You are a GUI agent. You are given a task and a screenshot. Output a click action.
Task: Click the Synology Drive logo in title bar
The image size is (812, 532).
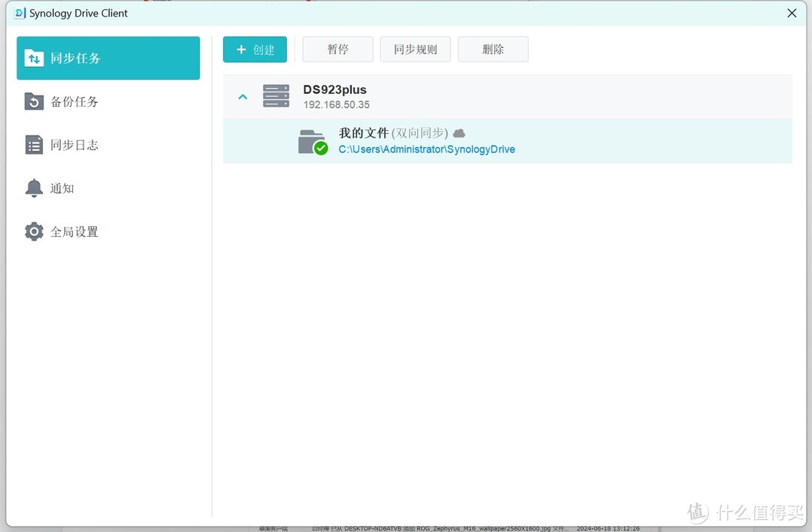20,13
